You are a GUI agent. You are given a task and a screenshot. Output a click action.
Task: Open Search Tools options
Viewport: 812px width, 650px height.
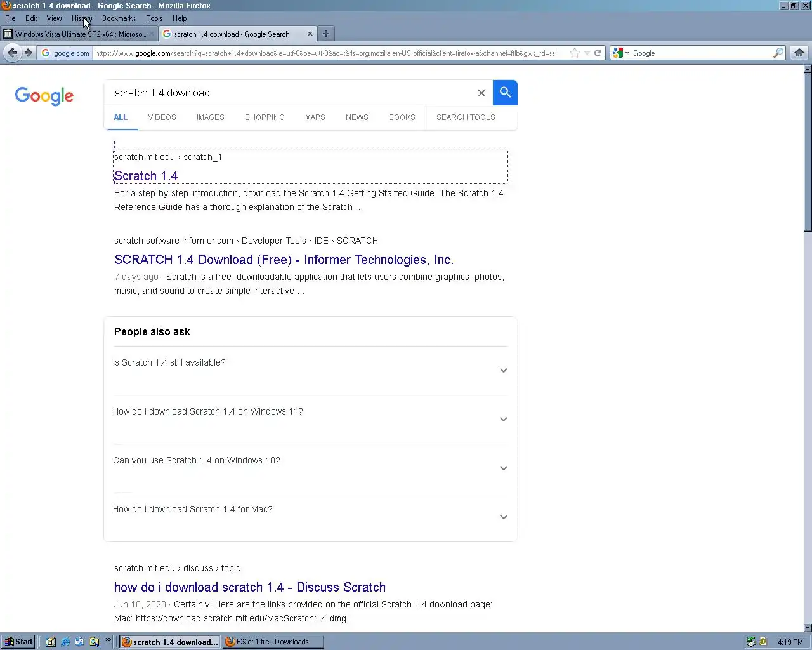[x=466, y=117]
